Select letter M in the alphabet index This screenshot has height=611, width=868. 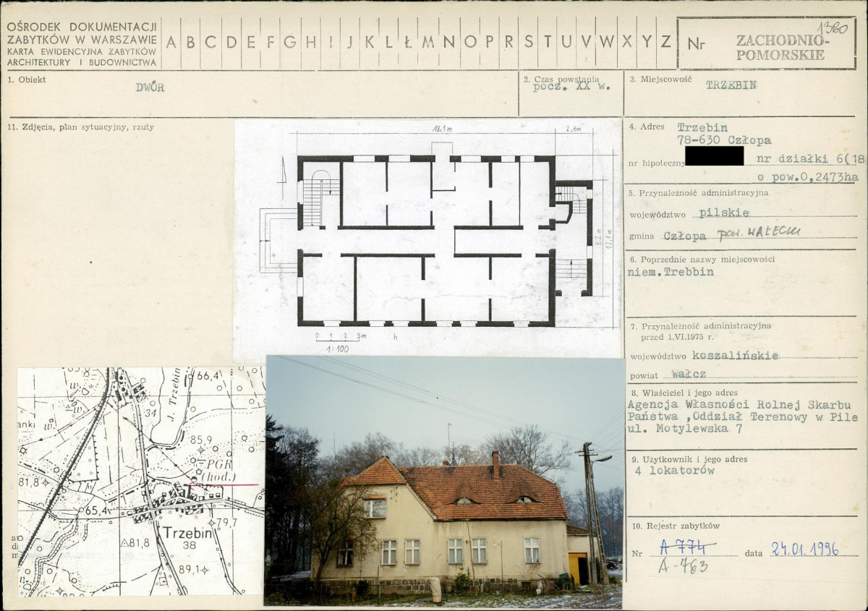(428, 42)
